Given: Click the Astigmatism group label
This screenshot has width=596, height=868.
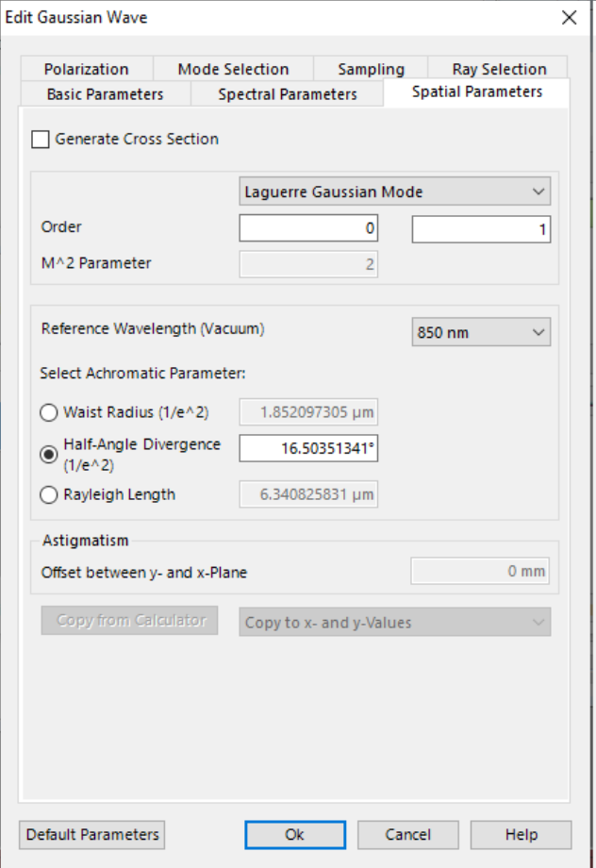Looking at the screenshot, I should point(85,541).
